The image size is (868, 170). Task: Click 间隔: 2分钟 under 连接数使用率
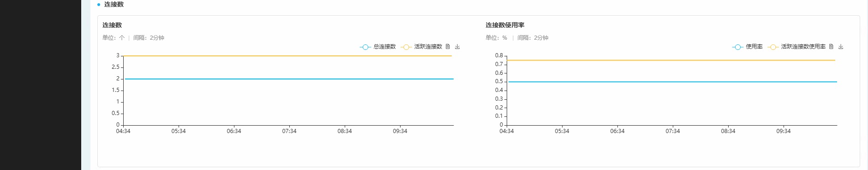(533, 38)
